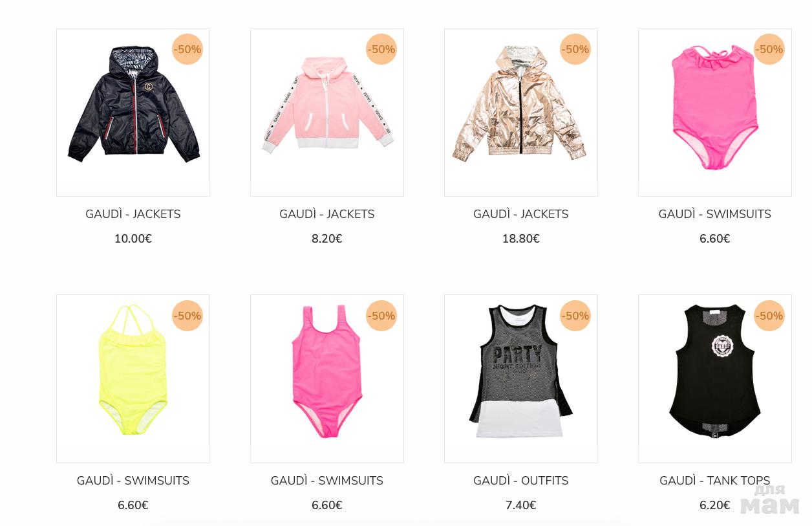Click the -50% badge on the black tank top
Viewport: 812px width, 526px height.
[769, 316]
